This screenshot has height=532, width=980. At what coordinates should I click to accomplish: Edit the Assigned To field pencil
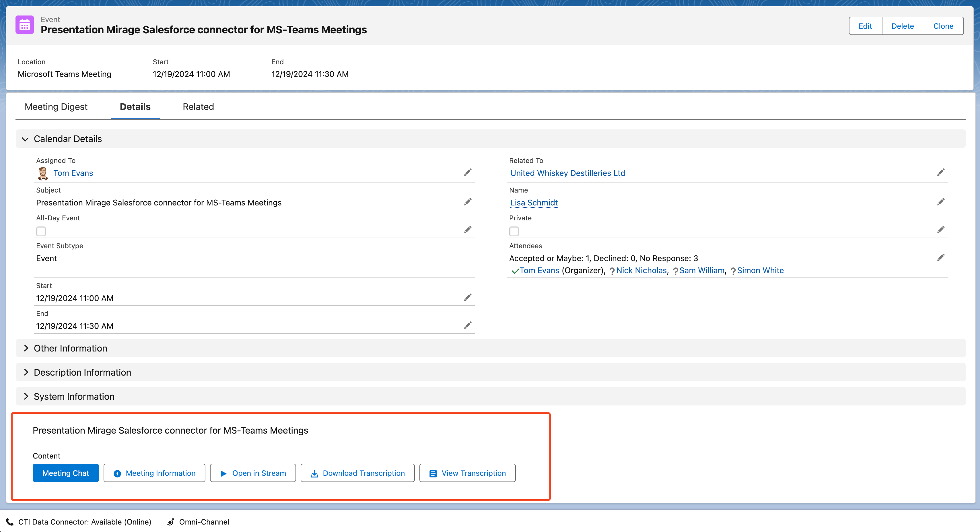tap(468, 172)
